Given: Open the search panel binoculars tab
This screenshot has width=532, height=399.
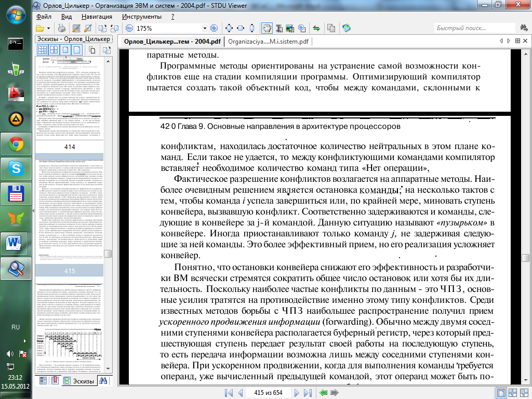Looking at the screenshot, I should click(103, 381).
